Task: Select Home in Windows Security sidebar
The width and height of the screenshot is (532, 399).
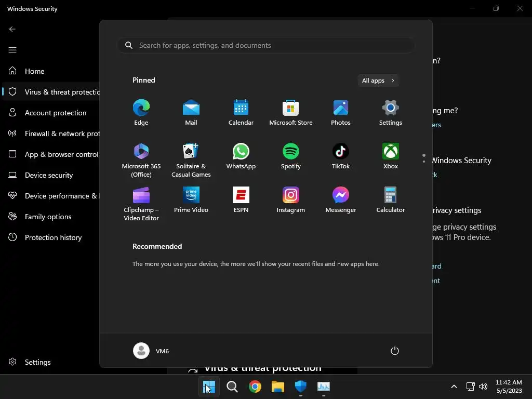Action: click(x=51, y=71)
